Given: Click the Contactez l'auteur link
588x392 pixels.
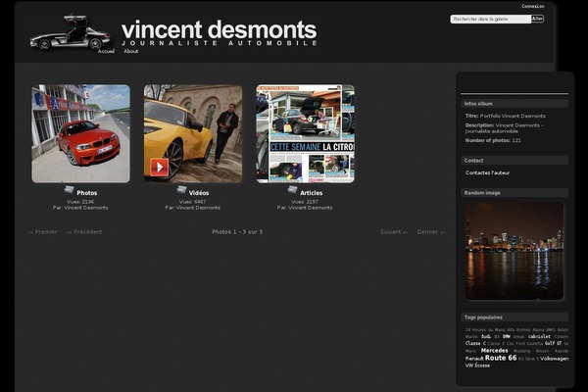Looking at the screenshot, I should (x=487, y=172).
